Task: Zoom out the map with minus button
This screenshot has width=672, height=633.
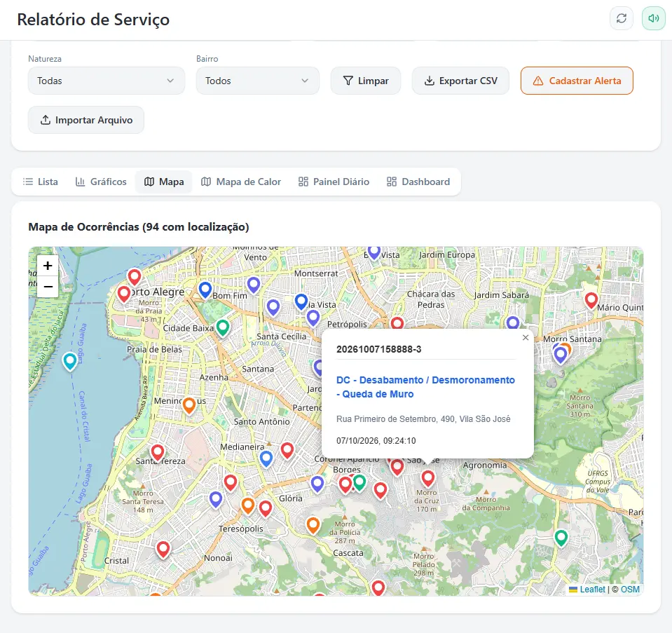Action: coord(48,287)
